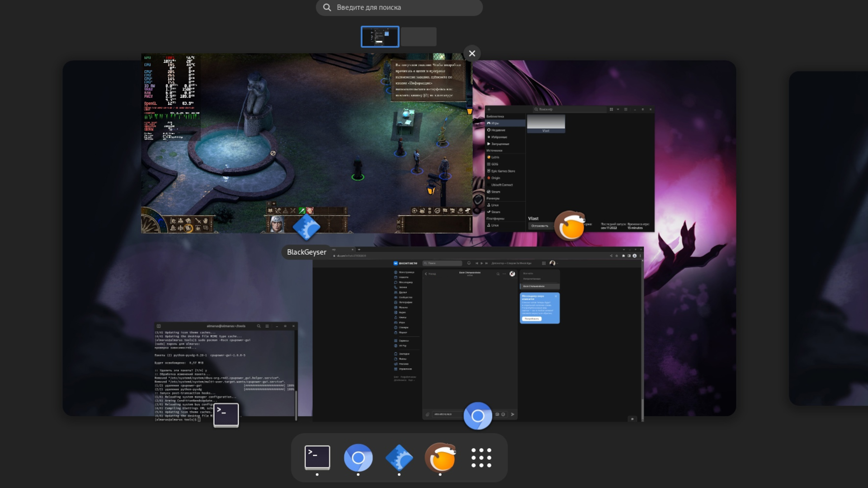Switch to next workspace at right edge
Screen dimensions: 868x488
click(829, 238)
